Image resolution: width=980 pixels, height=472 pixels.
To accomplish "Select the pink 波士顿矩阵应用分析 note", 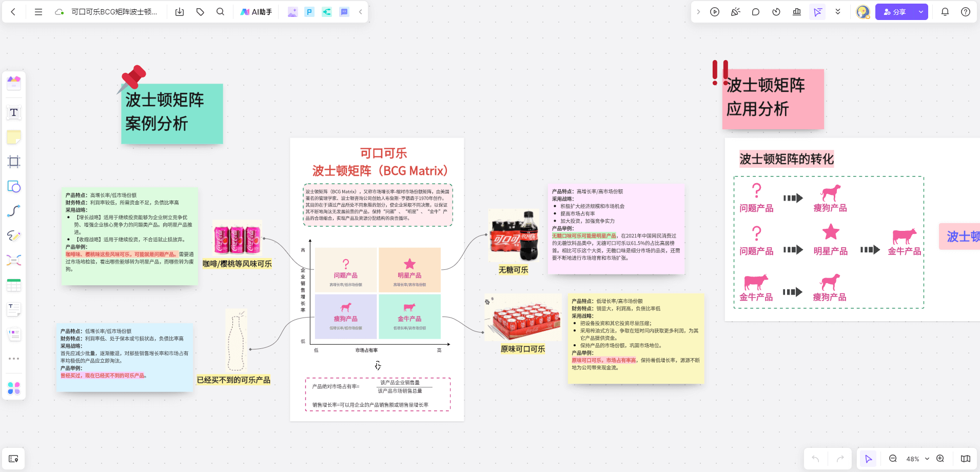I will tap(773, 99).
